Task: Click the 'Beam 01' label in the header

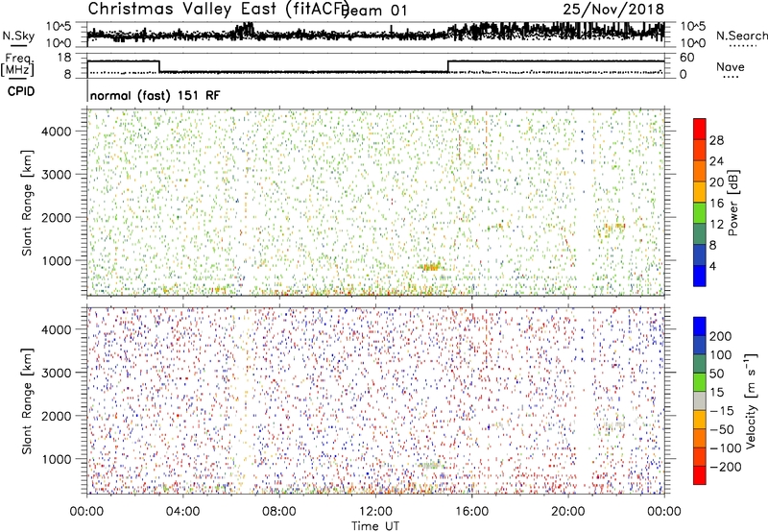Action: [x=373, y=10]
